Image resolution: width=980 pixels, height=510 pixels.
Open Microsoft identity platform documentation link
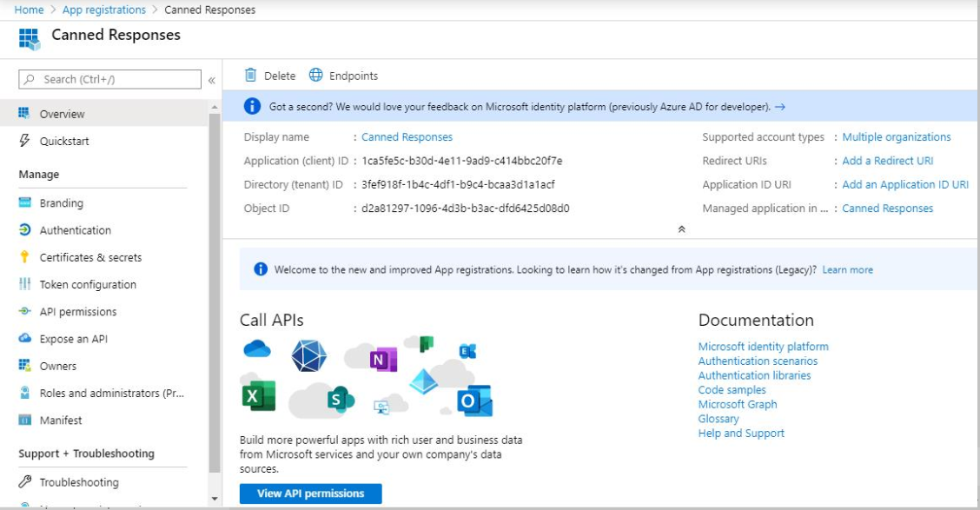tap(763, 347)
